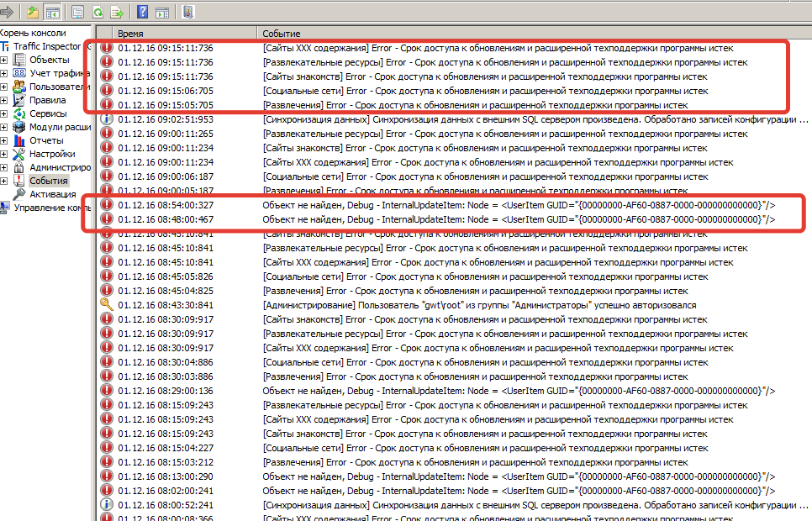Click the Export List toolbar icon
The image size is (812, 521).
[x=117, y=12]
